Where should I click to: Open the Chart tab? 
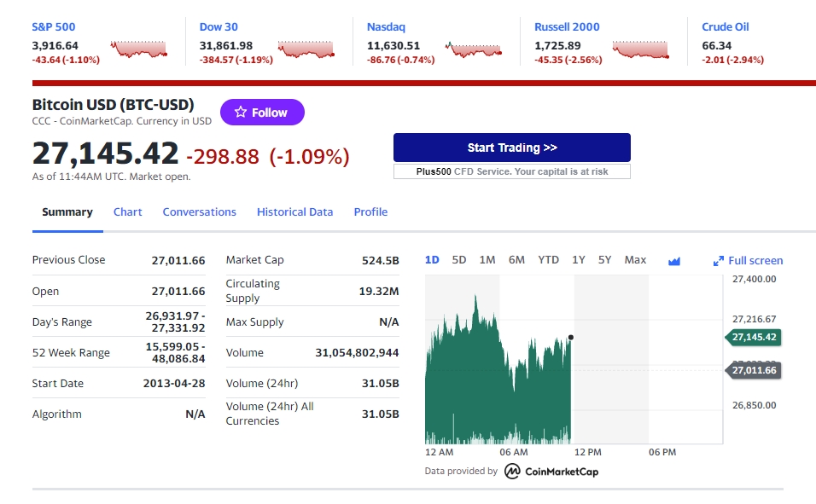127,212
